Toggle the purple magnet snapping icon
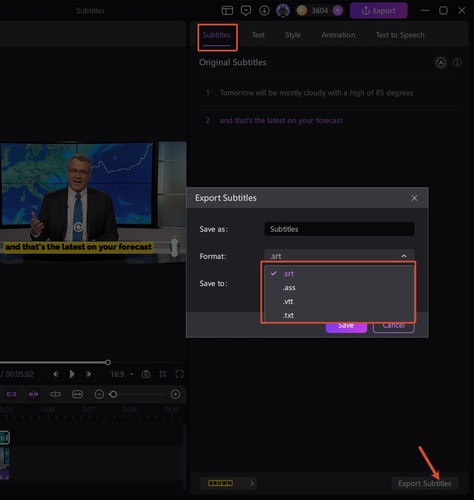The width and height of the screenshot is (474, 500). pos(33,394)
